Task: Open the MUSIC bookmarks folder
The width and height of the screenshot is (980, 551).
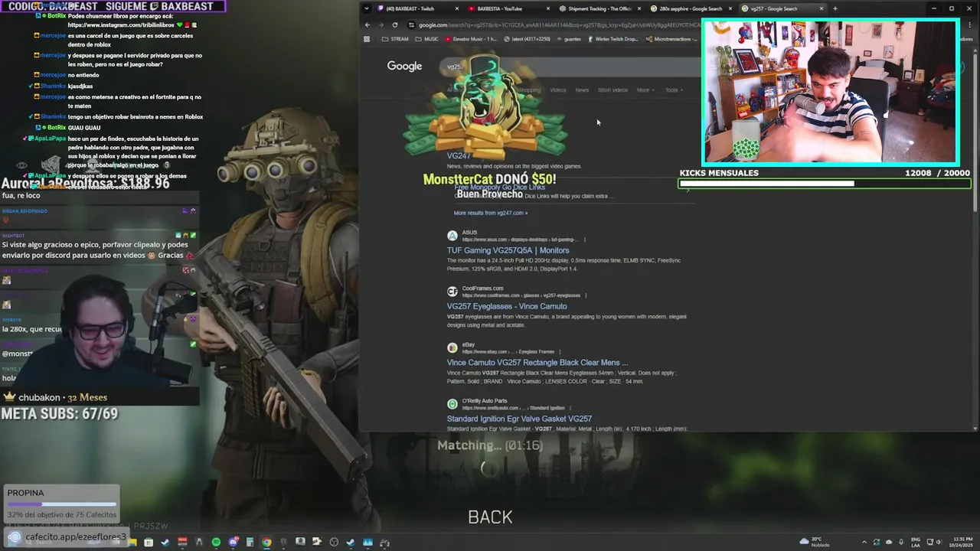Action: click(427, 39)
